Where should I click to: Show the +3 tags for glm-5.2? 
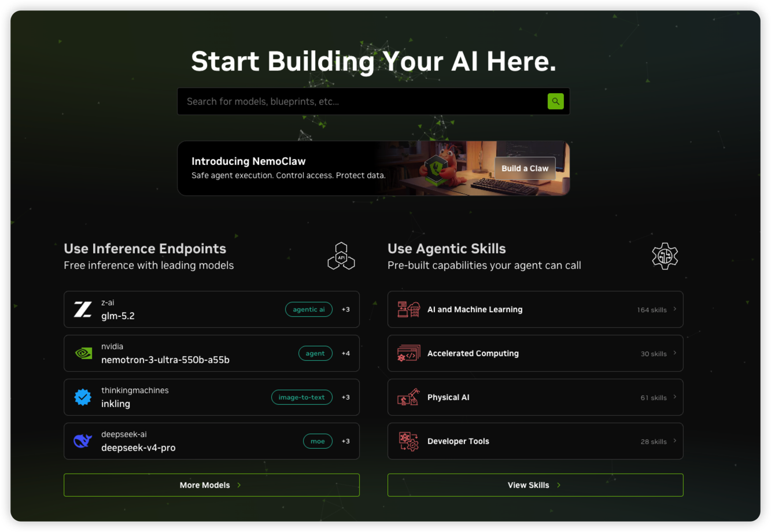346,309
